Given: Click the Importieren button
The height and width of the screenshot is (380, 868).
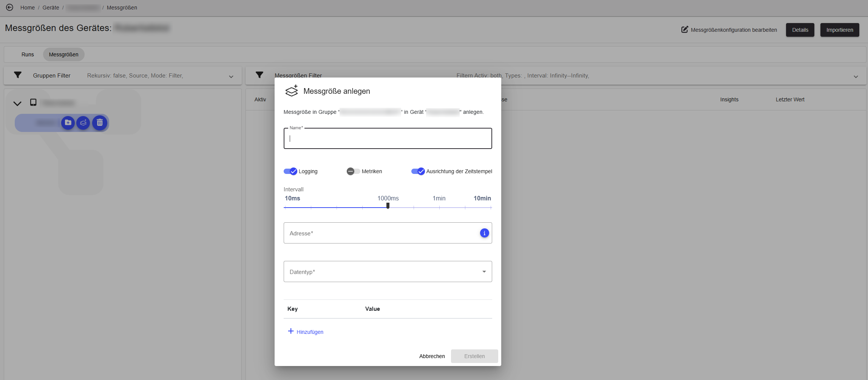Looking at the screenshot, I should (840, 30).
